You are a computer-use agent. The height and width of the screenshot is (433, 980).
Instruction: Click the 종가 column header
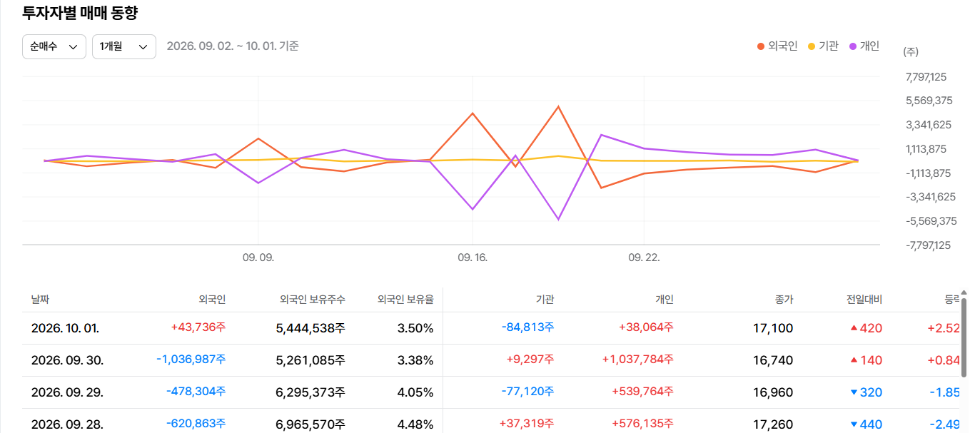(784, 300)
